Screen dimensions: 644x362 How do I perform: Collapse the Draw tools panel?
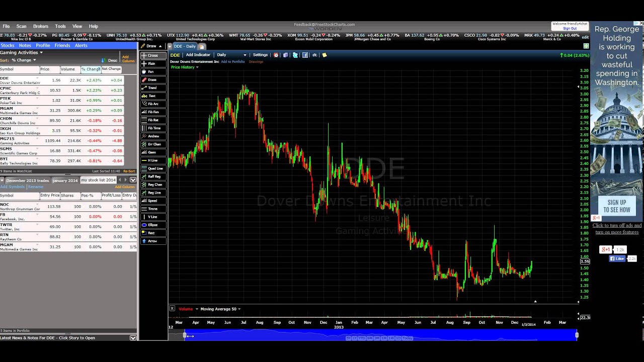click(x=160, y=46)
